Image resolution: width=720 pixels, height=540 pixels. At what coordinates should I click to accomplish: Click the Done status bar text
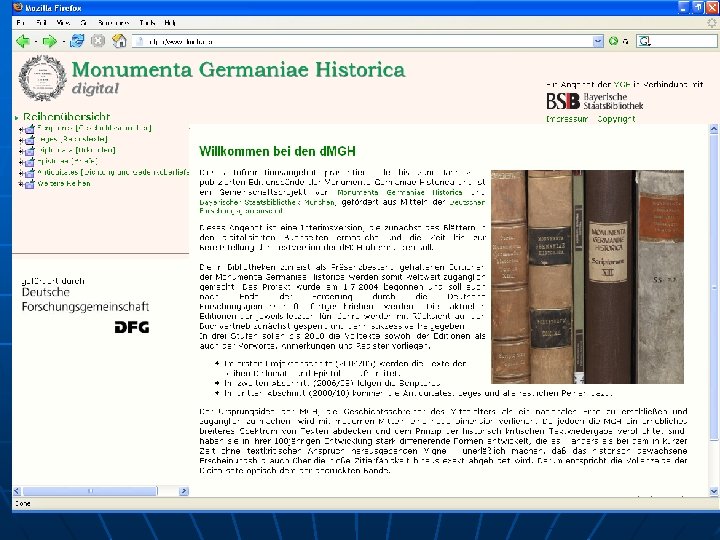pyautogui.click(x=22, y=503)
